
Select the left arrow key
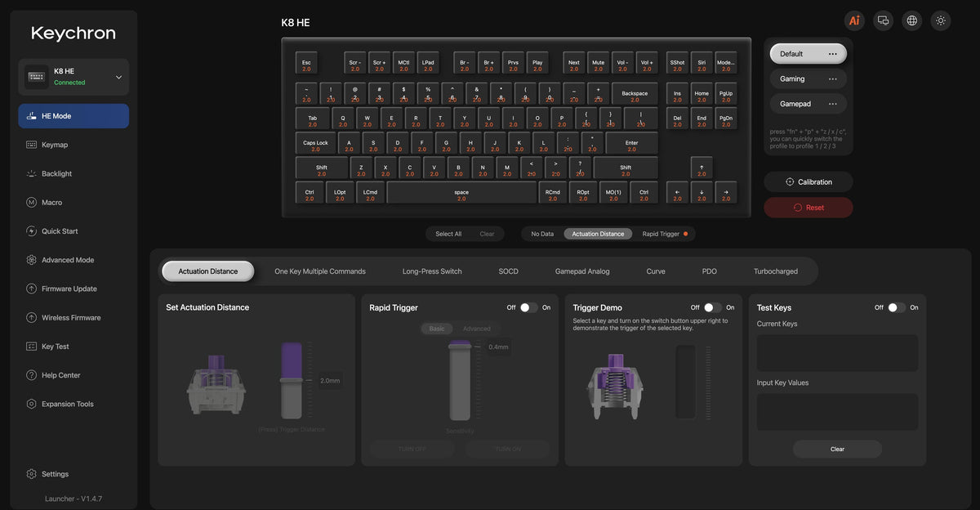click(x=677, y=194)
